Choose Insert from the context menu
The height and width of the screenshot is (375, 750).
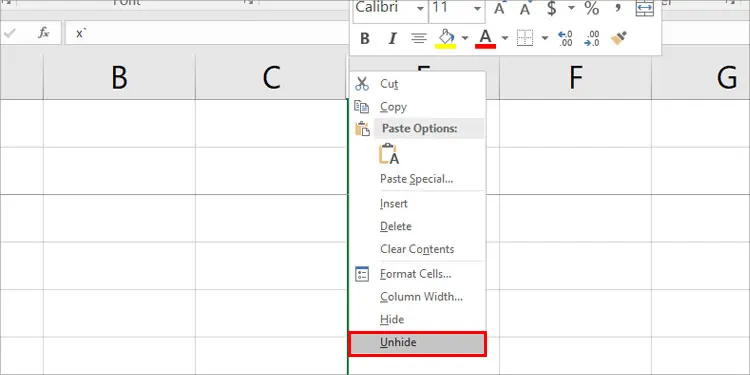pyautogui.click(x=418, y=204)
